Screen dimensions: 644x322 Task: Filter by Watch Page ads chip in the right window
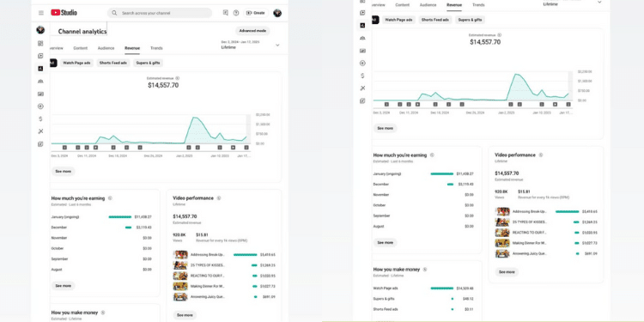[398, 20]
